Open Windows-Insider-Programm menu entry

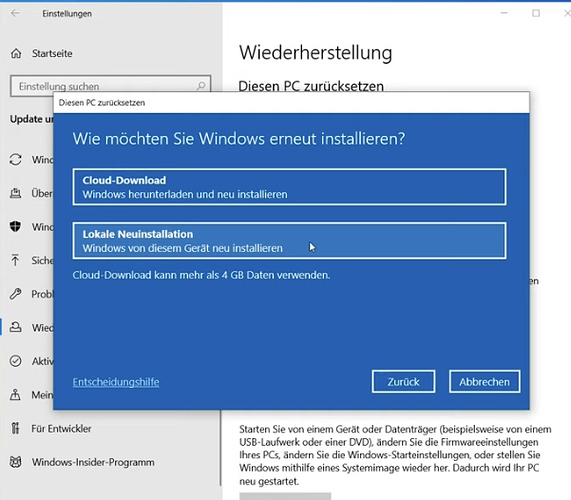click(x=93, y=462)
